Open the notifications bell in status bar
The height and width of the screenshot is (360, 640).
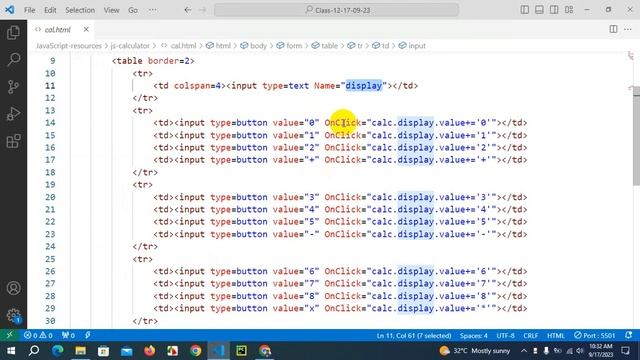(629, 335)
